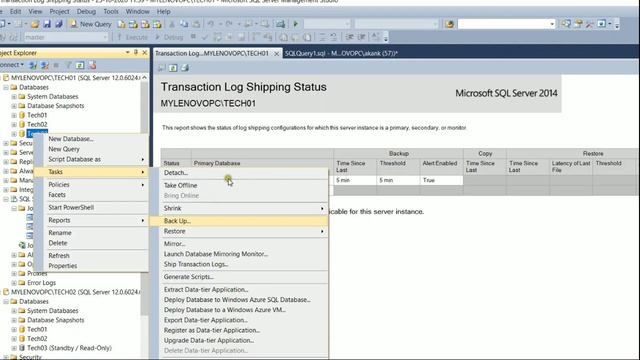Open the Window menu

click(137, 11)
